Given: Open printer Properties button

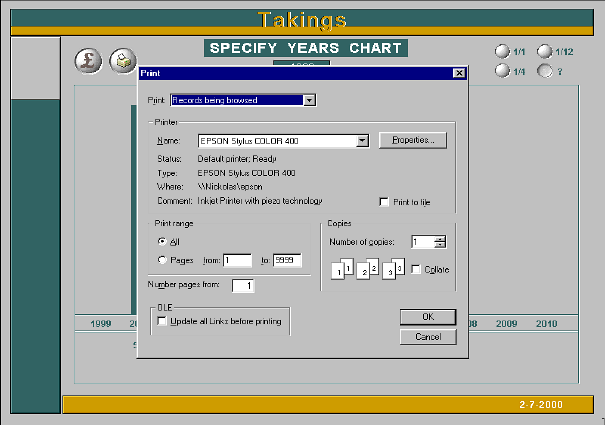Looking at the screenshot, I should [413, 140].
